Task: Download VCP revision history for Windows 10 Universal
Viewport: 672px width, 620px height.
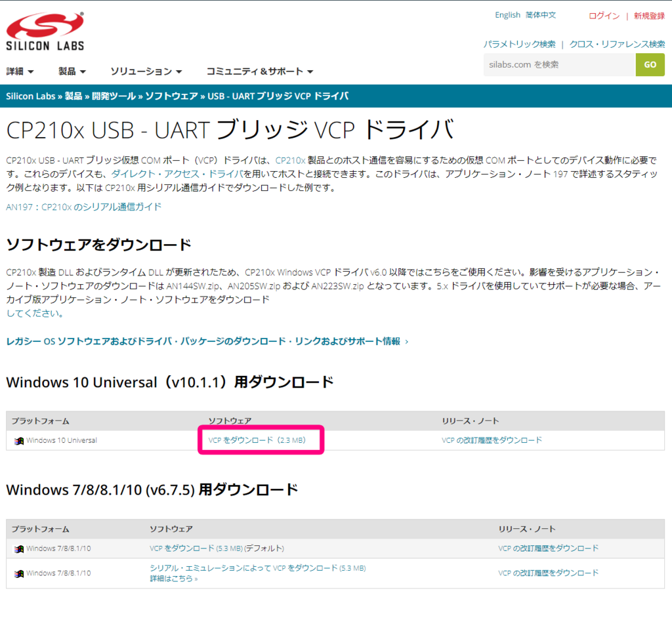Action: point(492,440)
